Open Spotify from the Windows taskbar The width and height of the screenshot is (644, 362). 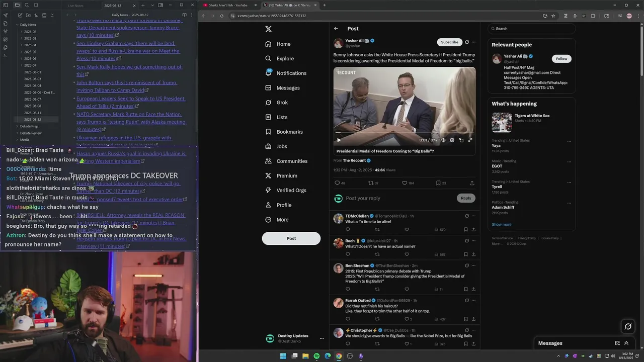click(316, 356)
